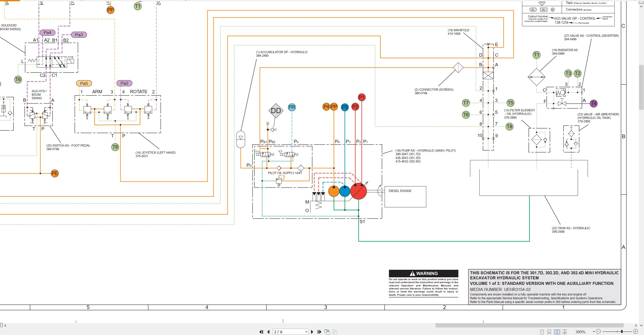This screenshot has height=335, width=644.
Task: Click the blue P3 pressure tap
Action: [x=345, y=107]
